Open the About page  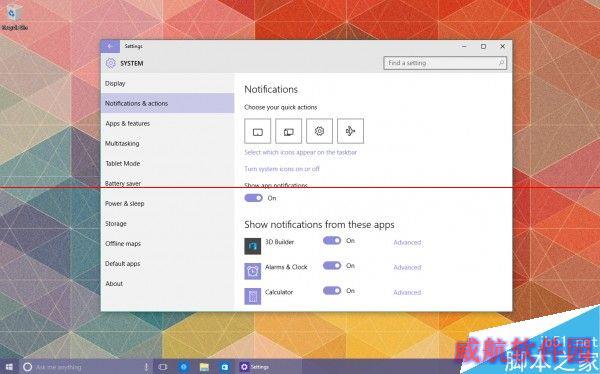(168, 284)
